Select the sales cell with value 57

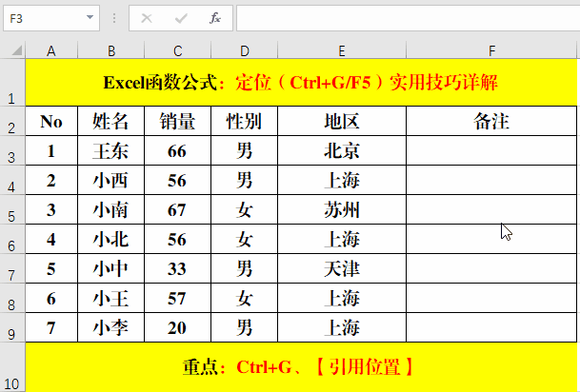177,298
